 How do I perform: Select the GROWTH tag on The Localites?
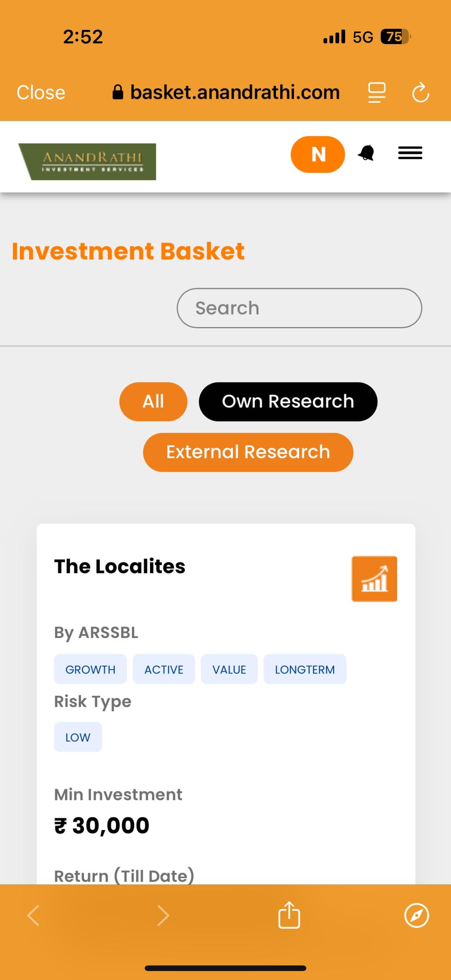point(90,669)
